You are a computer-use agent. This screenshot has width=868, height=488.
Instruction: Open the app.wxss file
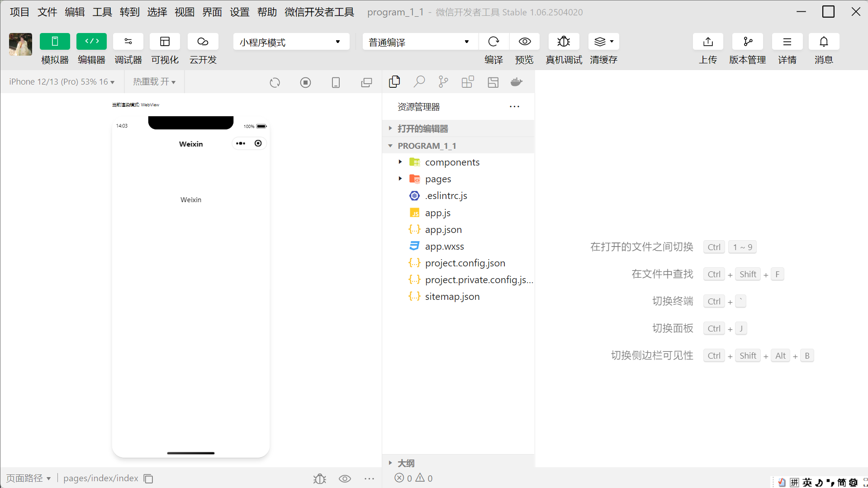(x=458, y=246)
